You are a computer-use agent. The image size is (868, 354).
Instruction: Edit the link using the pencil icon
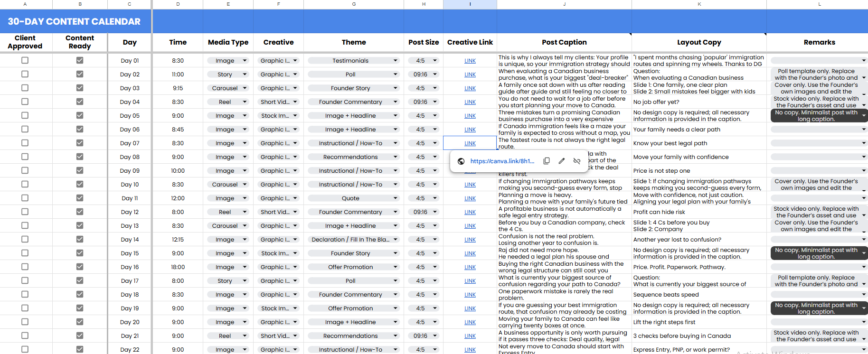click(x=562, y=161)
